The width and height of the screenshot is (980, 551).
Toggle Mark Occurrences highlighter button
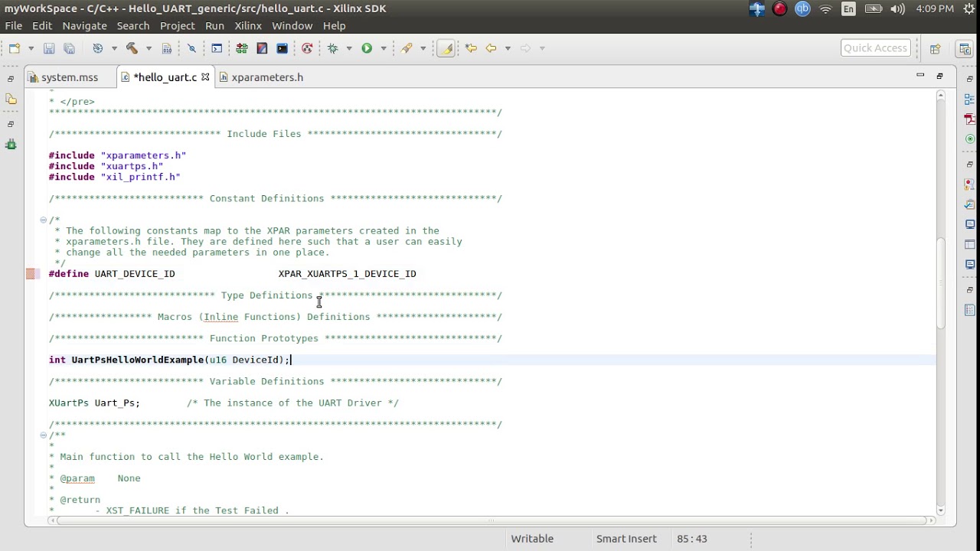pos(446,48)
